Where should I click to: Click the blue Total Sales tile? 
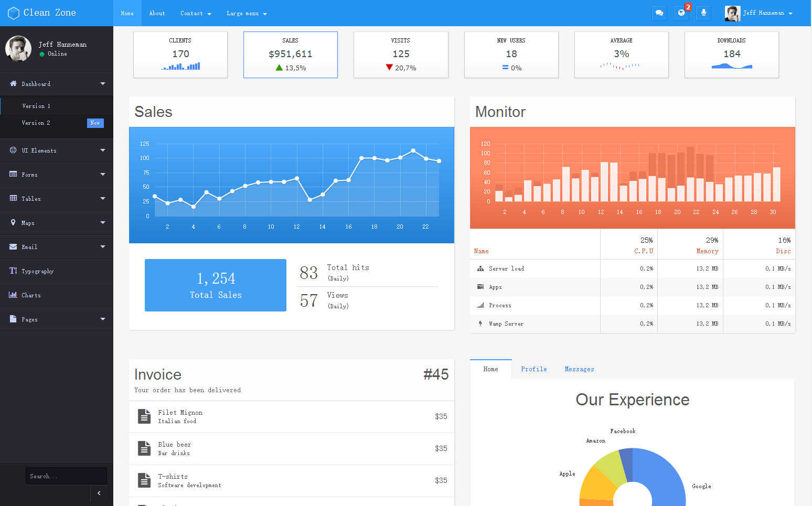pyautogui.click(x=216, y=285)
